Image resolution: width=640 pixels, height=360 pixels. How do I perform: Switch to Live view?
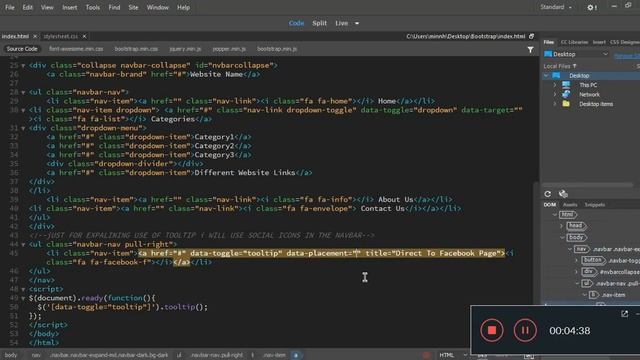[342, 23]
